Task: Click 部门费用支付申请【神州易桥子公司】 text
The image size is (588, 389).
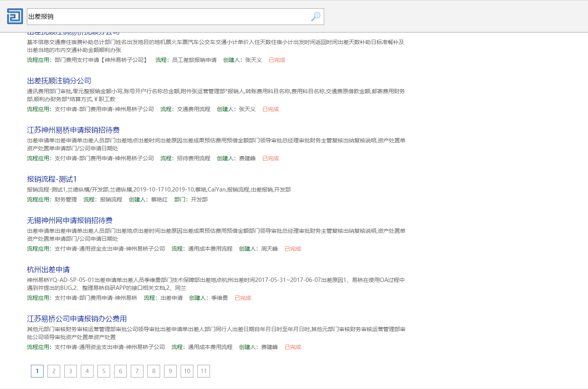Action: pos(102,60)
